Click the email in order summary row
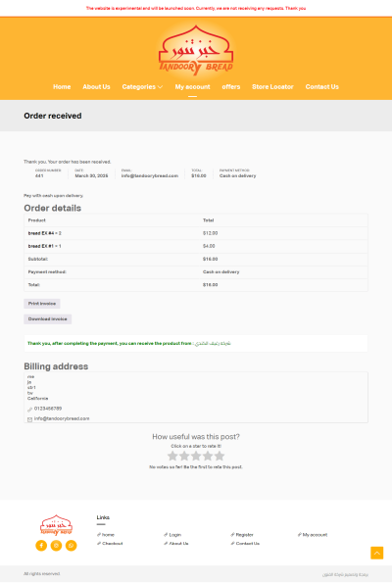This screenshot has width=392, height=583. 150,175
